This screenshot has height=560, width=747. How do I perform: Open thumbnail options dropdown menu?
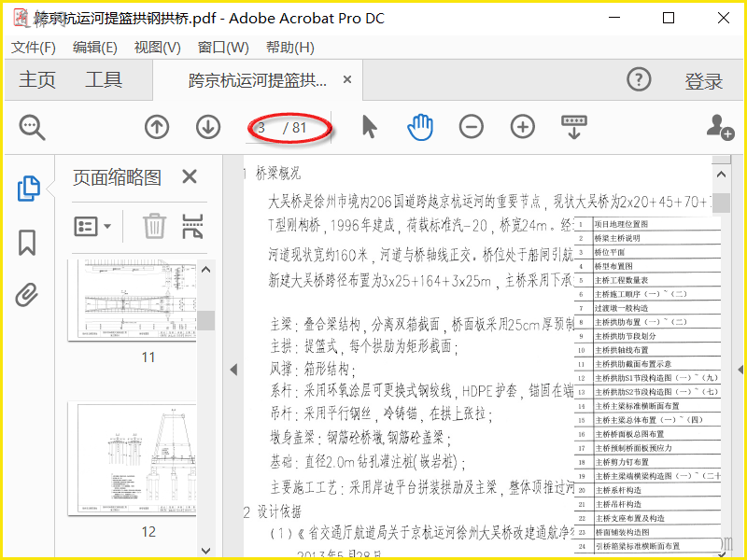[92, 226]
